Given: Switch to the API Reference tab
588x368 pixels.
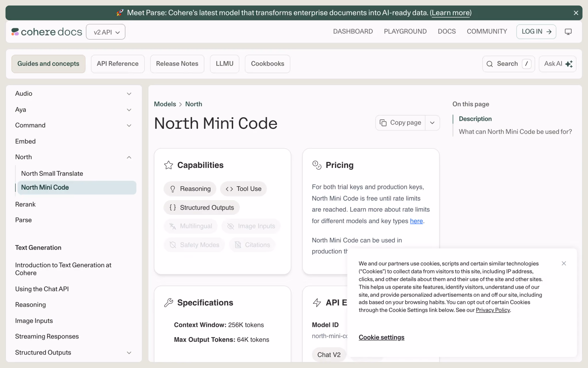Looking at the screenshot, I should tap(118, 64).
